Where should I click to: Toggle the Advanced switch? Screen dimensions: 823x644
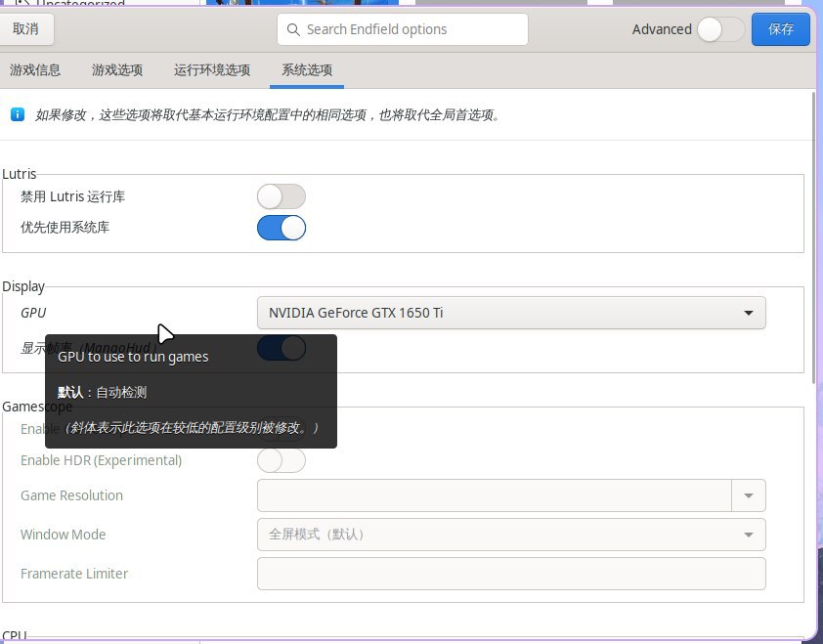point(720,29)
